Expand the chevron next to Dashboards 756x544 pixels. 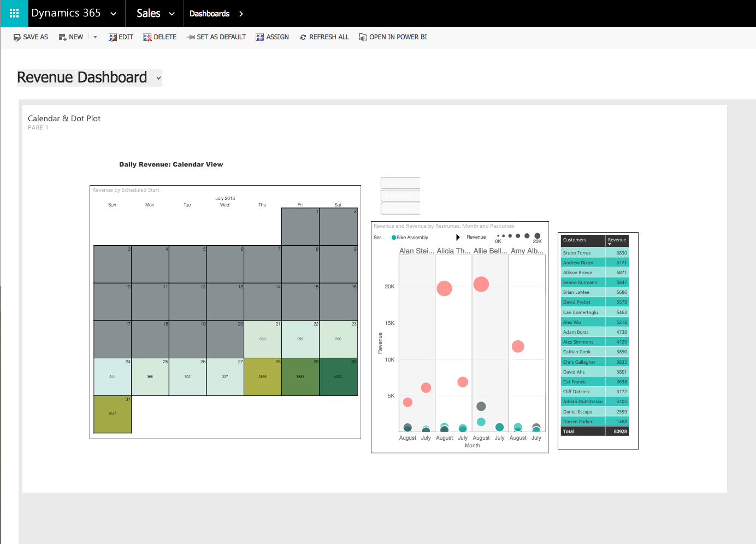[241, 14]
